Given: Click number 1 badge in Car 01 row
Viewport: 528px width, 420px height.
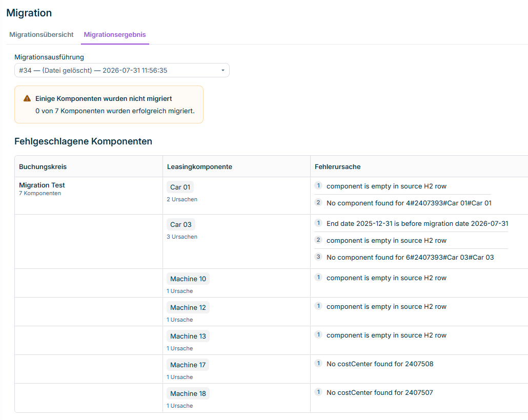Looking at the screenshot, I should coord(318,185).
